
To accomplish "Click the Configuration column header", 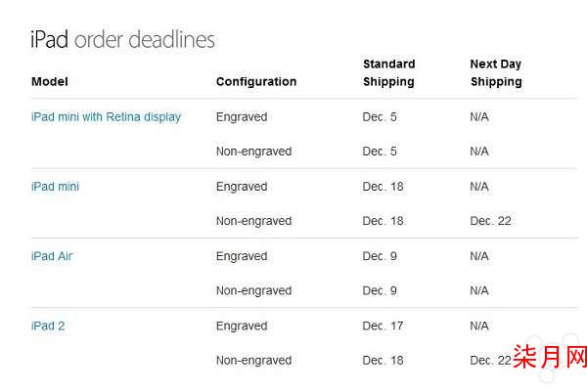I will pos(256,81).
